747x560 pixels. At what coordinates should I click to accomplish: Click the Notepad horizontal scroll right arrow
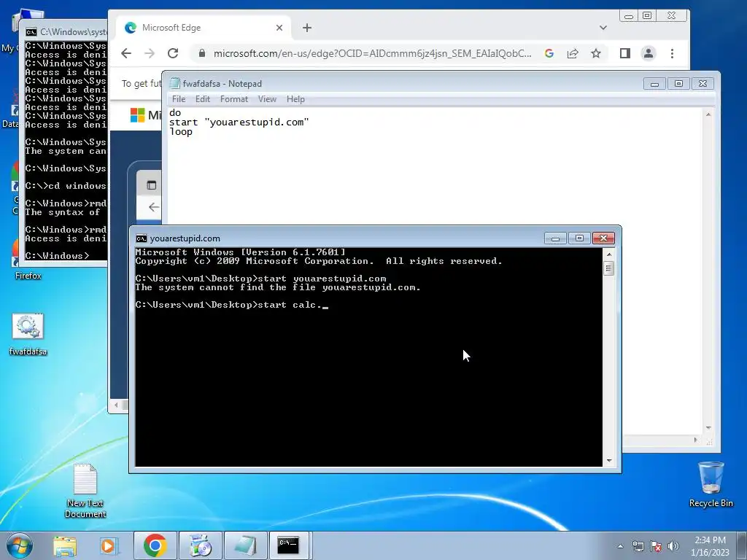coord(695,440)
